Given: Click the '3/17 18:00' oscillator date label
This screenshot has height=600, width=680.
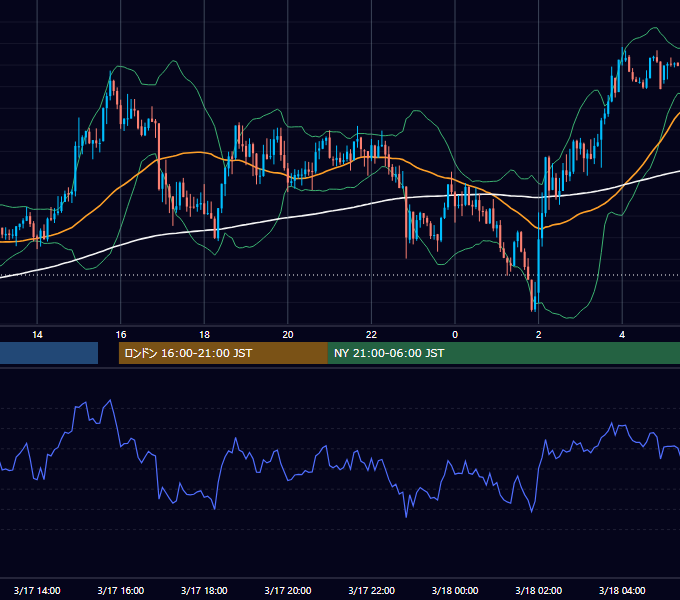Looking at the screenshot, I should click(x=204, y=590).
